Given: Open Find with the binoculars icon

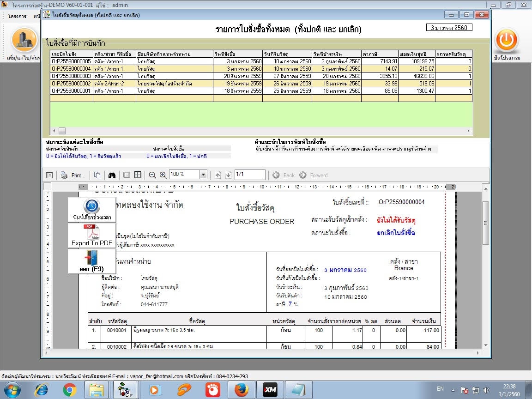Looking at the screenshot, I should 111,175.
